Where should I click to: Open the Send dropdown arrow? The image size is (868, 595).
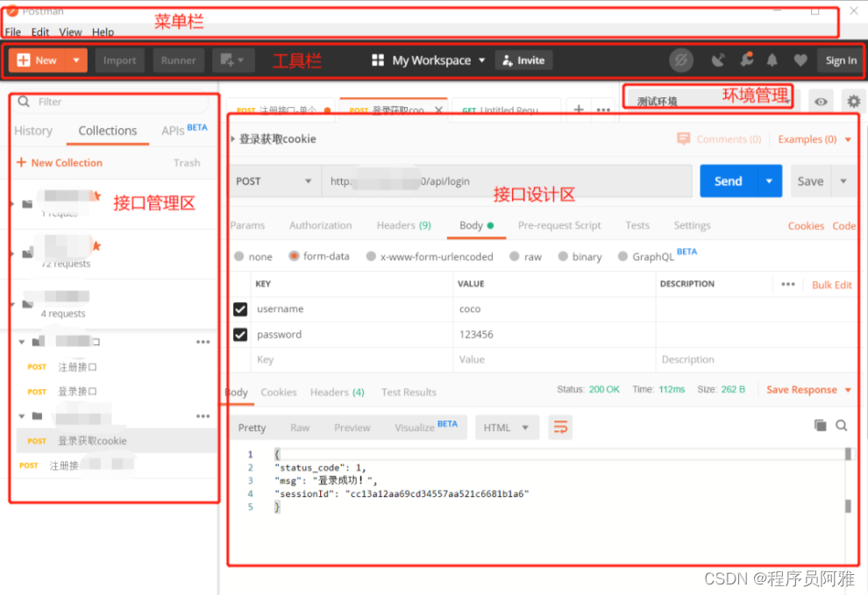[x=770, y=181]
